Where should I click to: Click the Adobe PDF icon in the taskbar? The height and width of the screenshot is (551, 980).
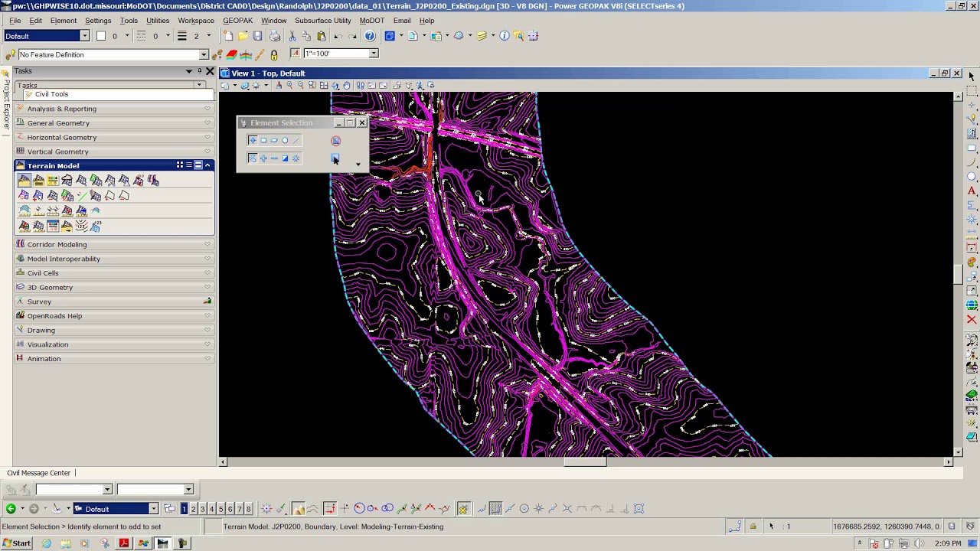pos(124,543)
